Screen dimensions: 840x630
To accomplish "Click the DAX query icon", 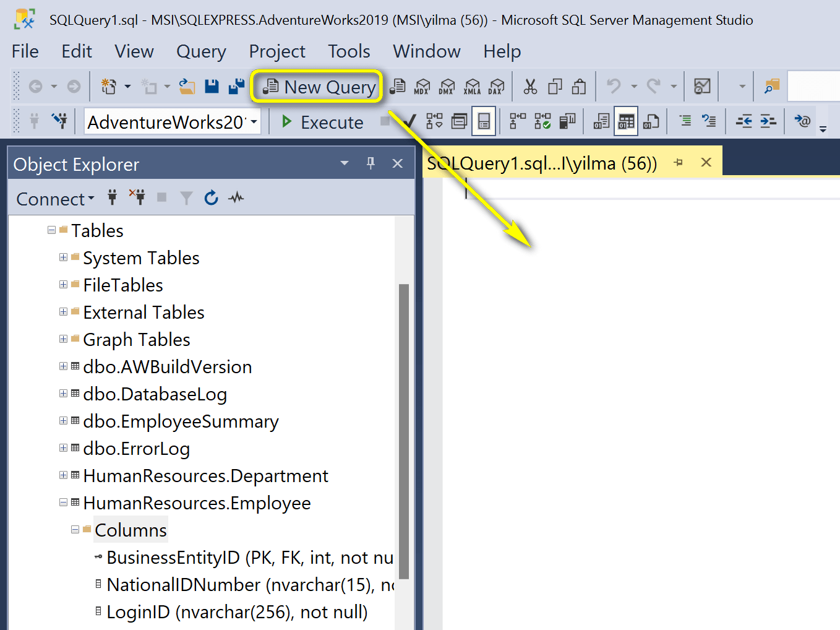I will tap(497, 87).
